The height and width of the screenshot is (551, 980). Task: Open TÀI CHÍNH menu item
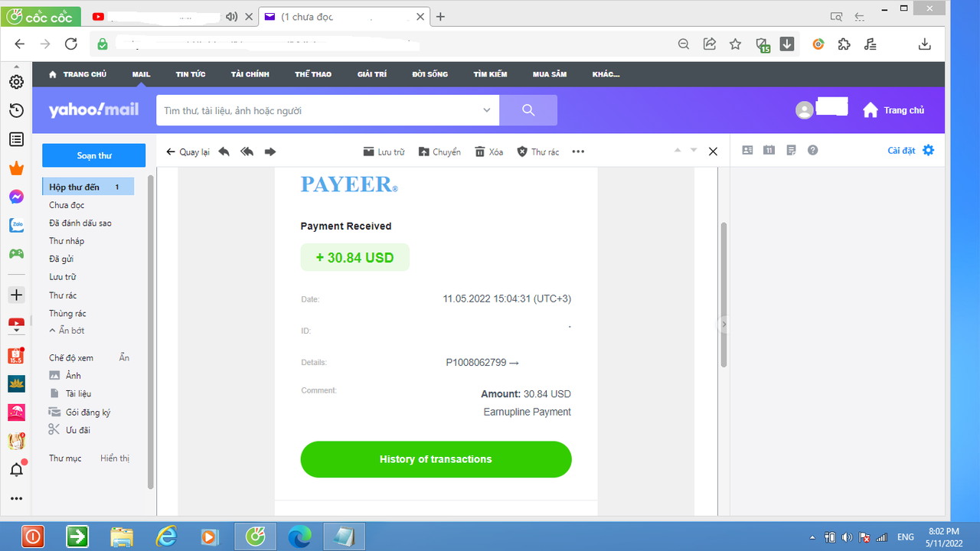click(x=250, y=74)
